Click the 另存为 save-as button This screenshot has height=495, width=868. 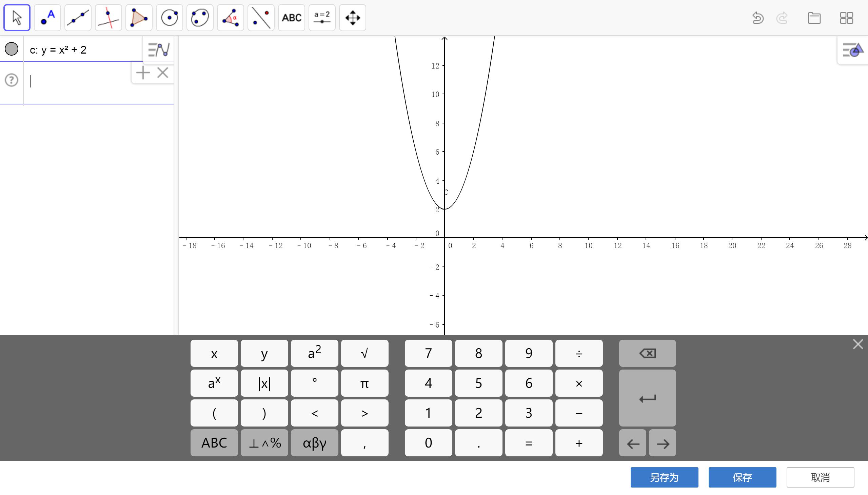click(x=664, y=477)
